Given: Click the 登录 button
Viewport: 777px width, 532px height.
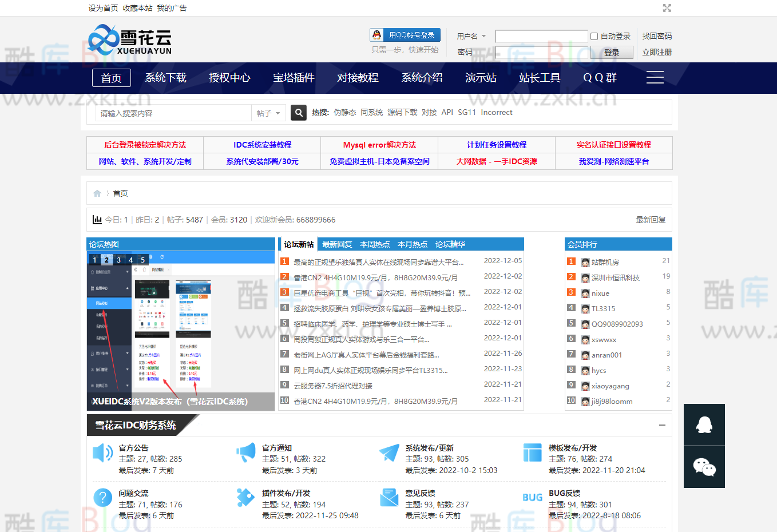Looking at the screenshot, I should point(611,52).
